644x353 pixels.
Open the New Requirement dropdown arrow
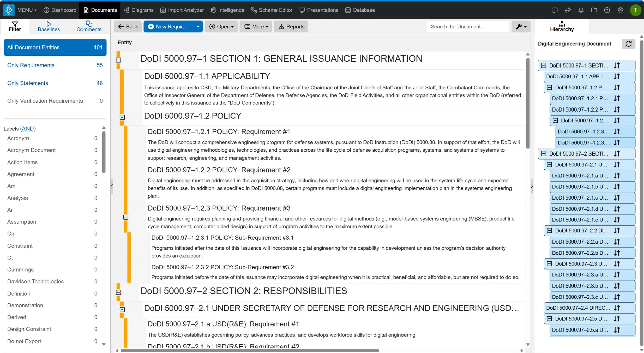click(198, 27)
